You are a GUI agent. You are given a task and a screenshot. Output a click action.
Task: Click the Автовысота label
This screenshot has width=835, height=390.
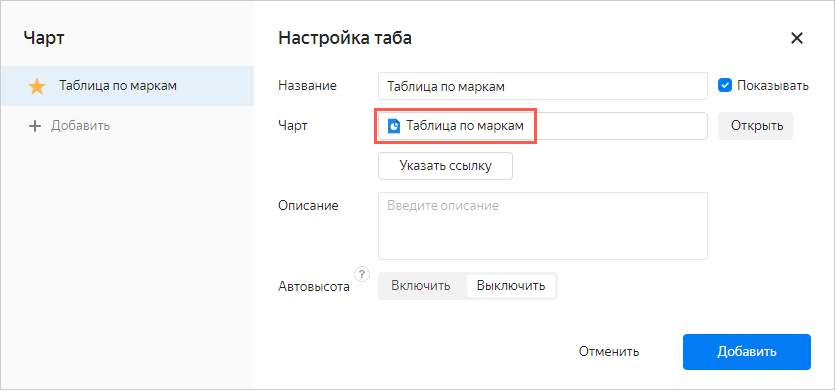(x=314, y=287)
